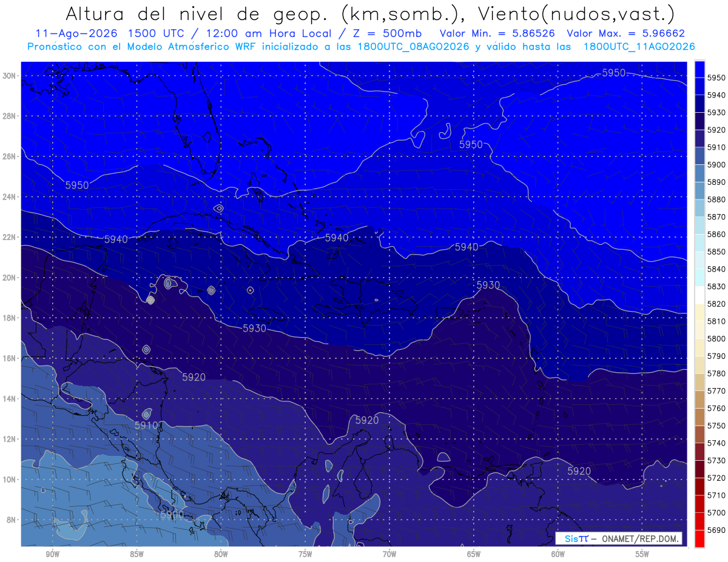Pick the colorbar swatch between 5940 and 5950
The width and height of the screenshot is (728, 562).
699,86
